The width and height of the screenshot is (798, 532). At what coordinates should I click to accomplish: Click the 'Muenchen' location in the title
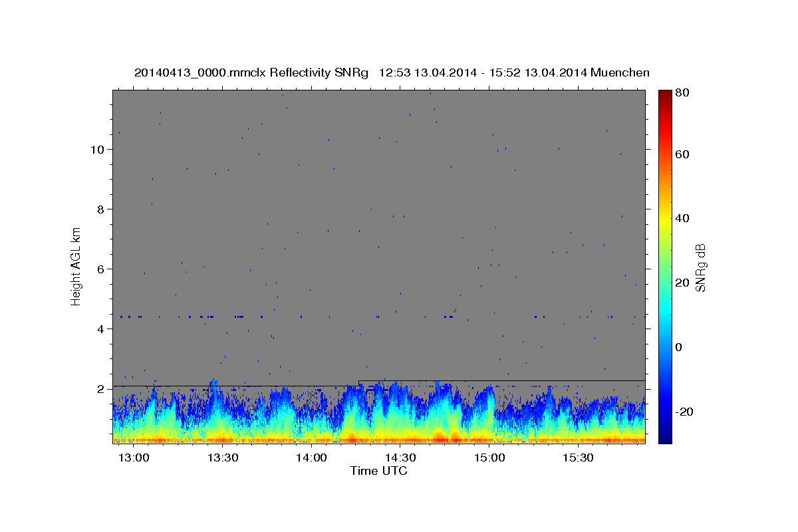click(620, 72)
